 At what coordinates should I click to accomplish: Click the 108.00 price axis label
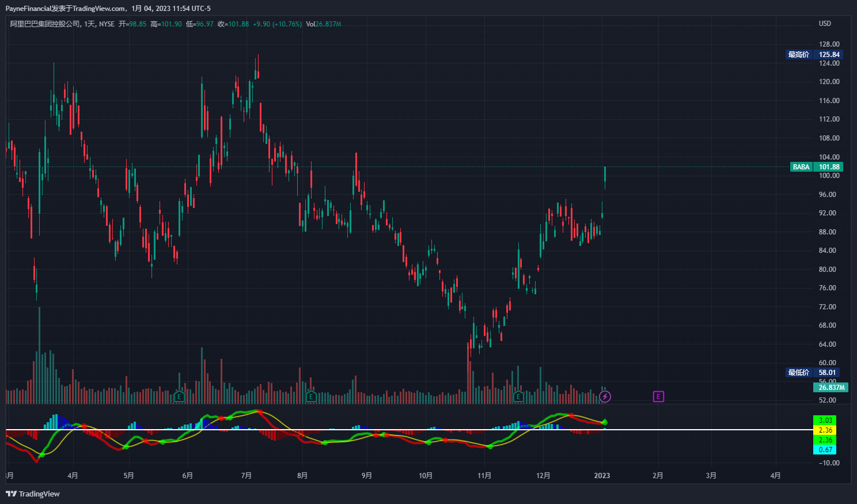tap(829, 138)
